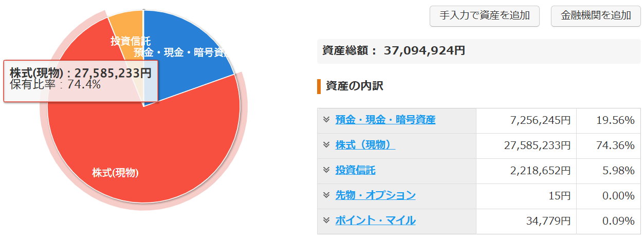Expand the 預金・現金・暗号資産 row chevron
The height and width of the screenshot is (239, 644).
click(326, 120)
